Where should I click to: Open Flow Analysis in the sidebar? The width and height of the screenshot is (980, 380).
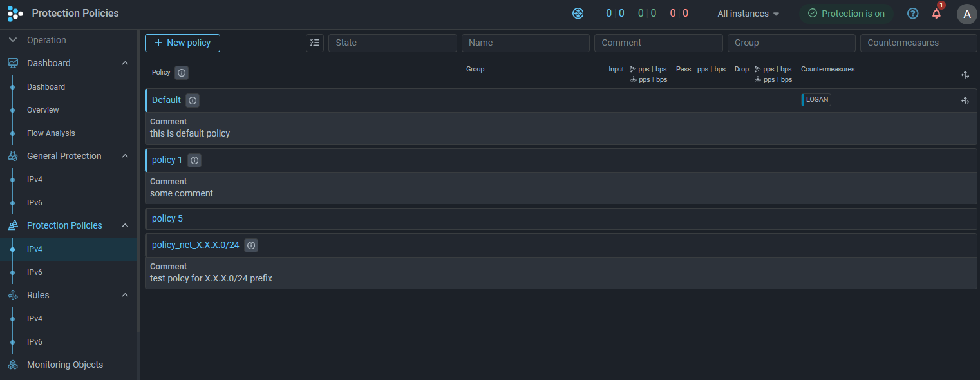[51, 133]
